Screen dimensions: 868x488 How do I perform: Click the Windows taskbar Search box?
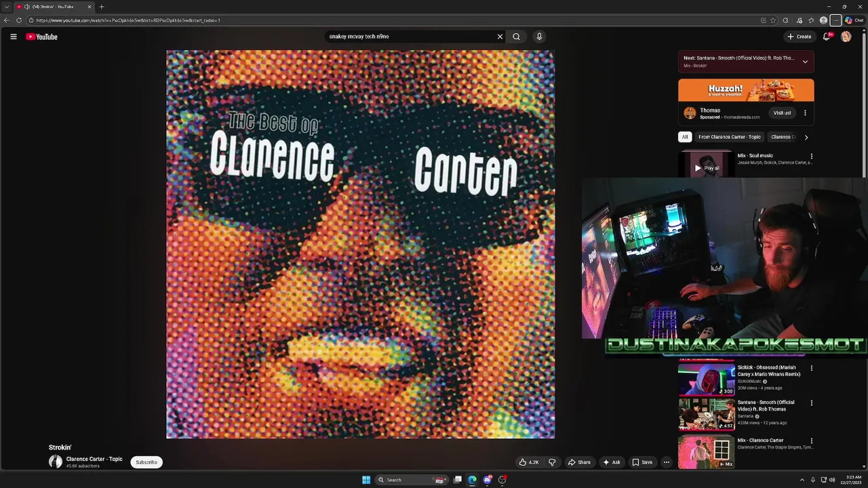click(x=410, y=480)
